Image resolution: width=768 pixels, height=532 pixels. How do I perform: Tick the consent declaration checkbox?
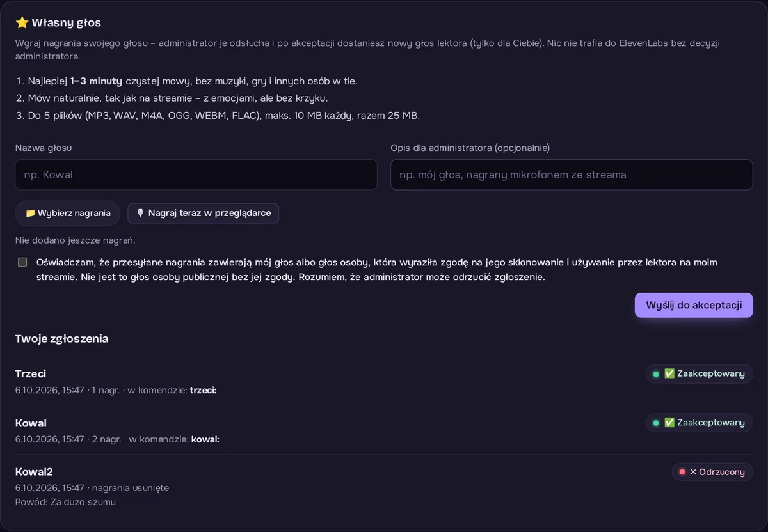(x=22, y=262)
